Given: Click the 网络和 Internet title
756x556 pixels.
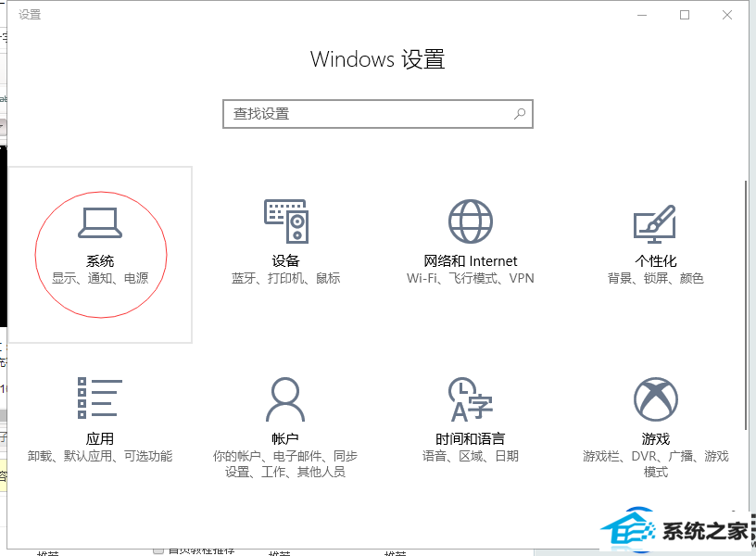Looking at the screenshot, I should [x=471, y=261].
